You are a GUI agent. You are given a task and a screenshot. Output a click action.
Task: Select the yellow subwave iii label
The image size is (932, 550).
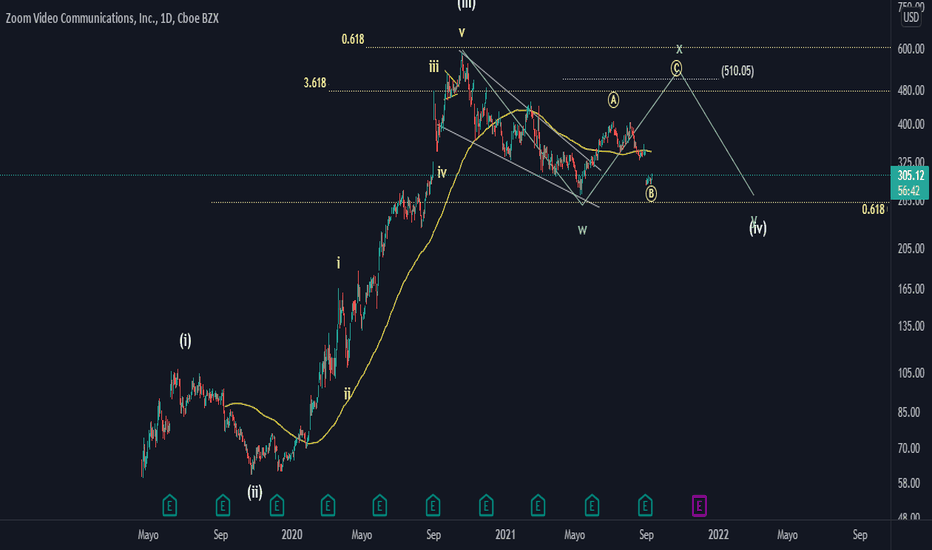point(434,67)
